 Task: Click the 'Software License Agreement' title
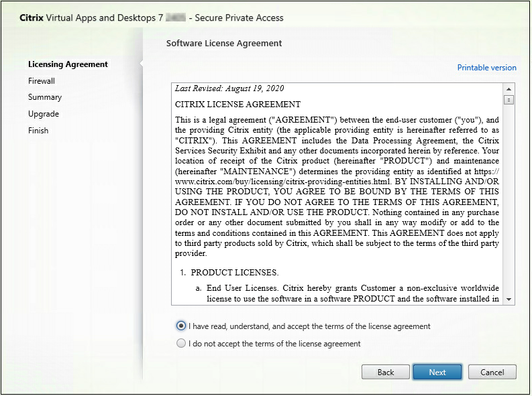click(224, 44)
